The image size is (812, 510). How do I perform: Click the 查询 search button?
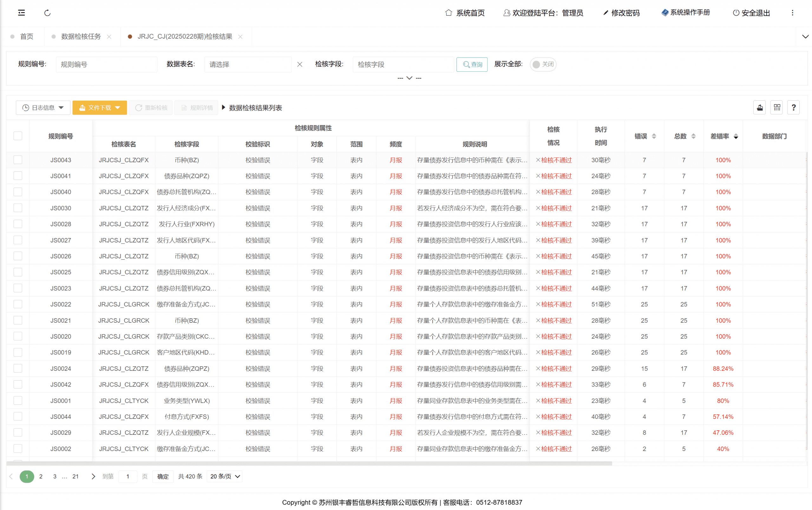(x=472, y=64)
